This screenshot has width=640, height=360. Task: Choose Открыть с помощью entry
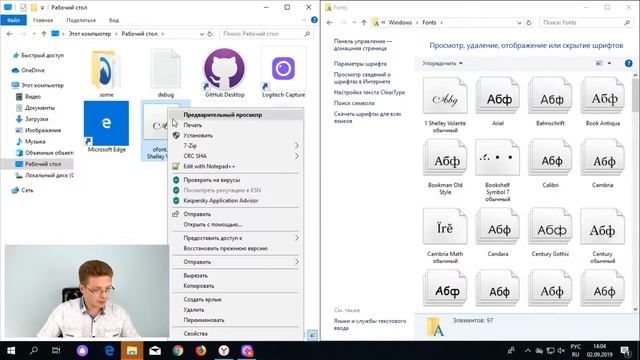(236, 224)
